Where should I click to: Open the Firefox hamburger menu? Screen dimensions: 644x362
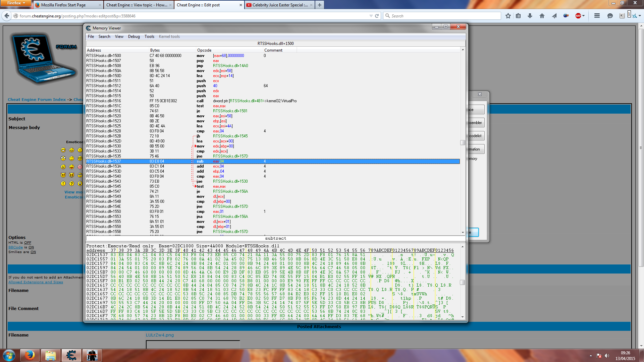[597, 16]
